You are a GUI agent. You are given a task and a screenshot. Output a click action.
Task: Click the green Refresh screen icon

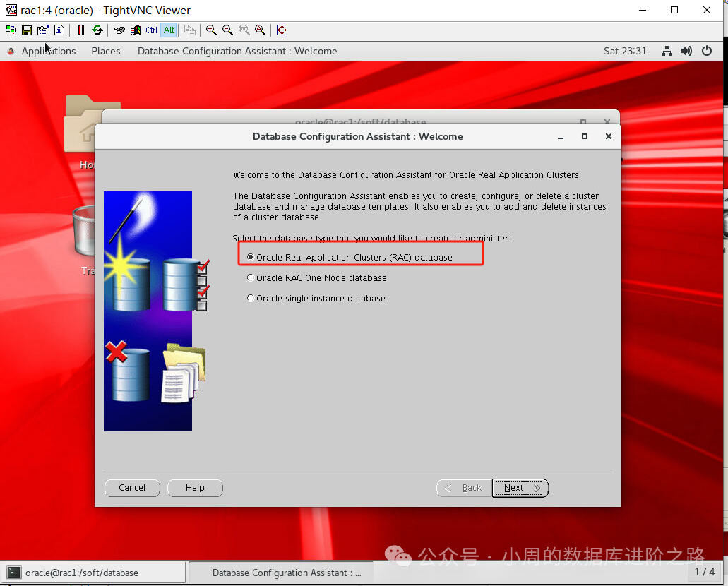pos(97,30)
